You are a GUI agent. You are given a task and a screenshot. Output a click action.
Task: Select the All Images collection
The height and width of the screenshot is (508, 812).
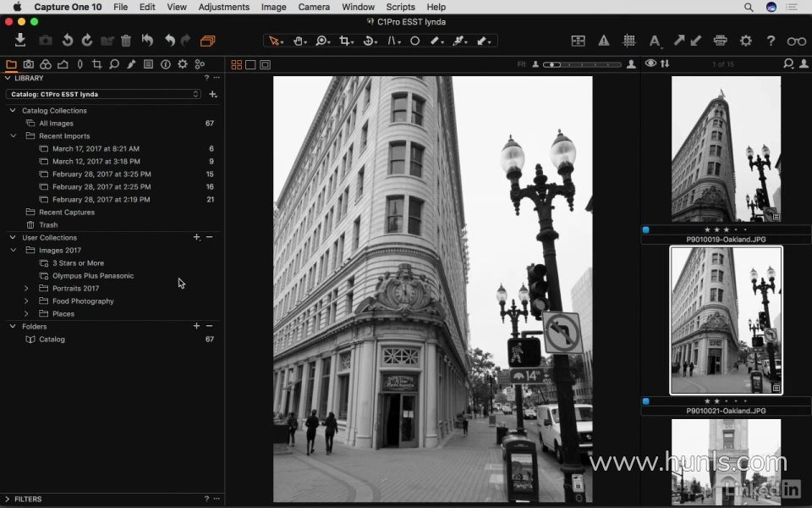tap(56, 124)
